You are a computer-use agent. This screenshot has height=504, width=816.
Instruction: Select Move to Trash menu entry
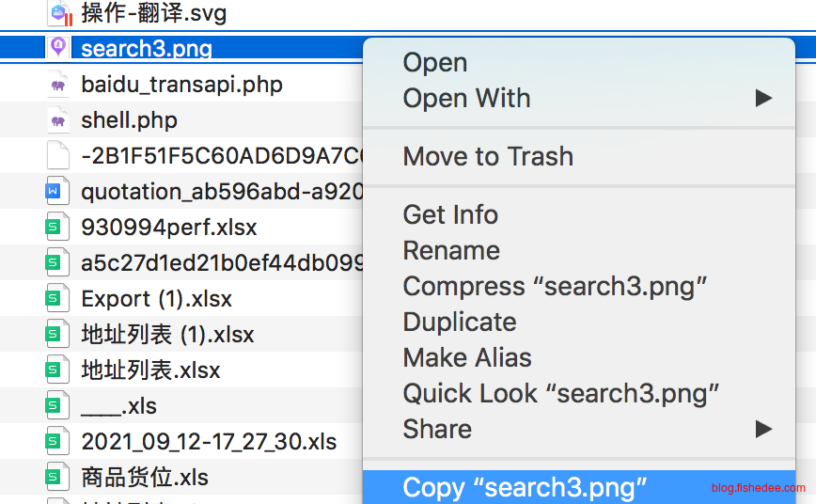(x=487, y=156)
